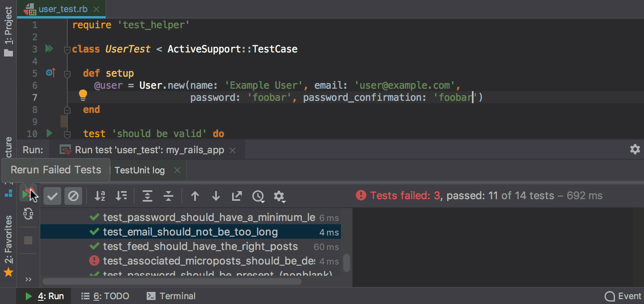
Task: Click the override gutter icon on setup
Action: [50, 73]
